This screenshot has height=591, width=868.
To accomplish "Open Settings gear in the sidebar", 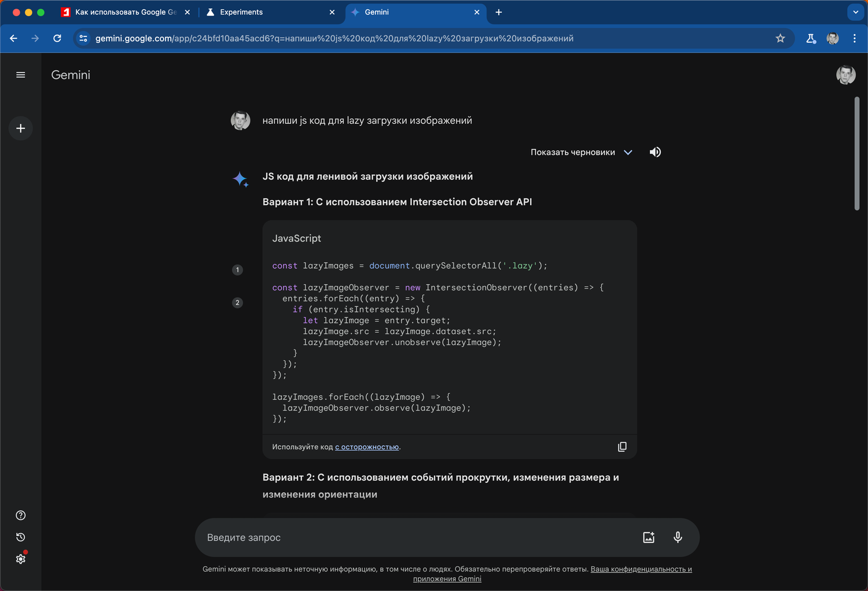I will click(x=21, y=559).
